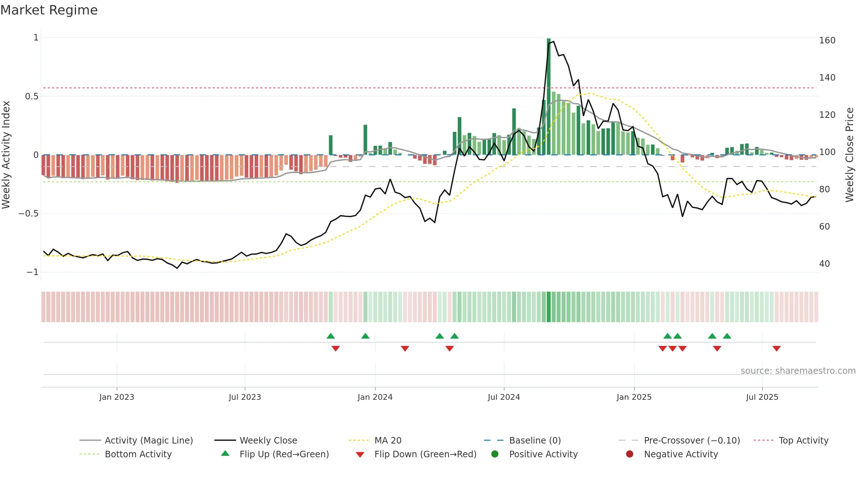Toggle Pre-Crossover (−0.10) legend entry
868x488 pixels.
click(679, 440)
